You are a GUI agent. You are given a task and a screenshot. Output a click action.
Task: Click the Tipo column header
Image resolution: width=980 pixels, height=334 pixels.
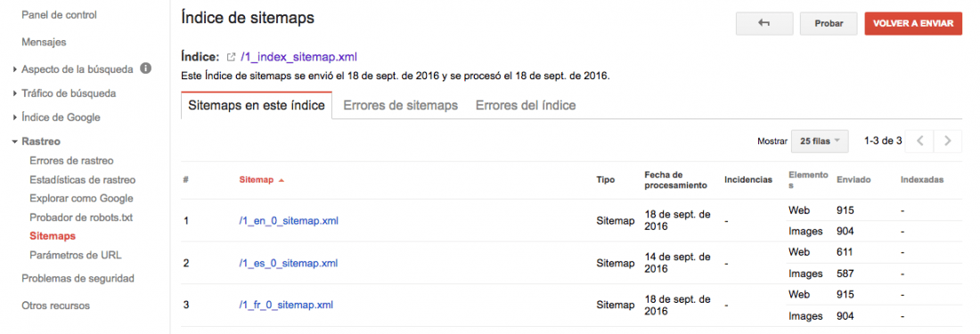tap(606, 180)
